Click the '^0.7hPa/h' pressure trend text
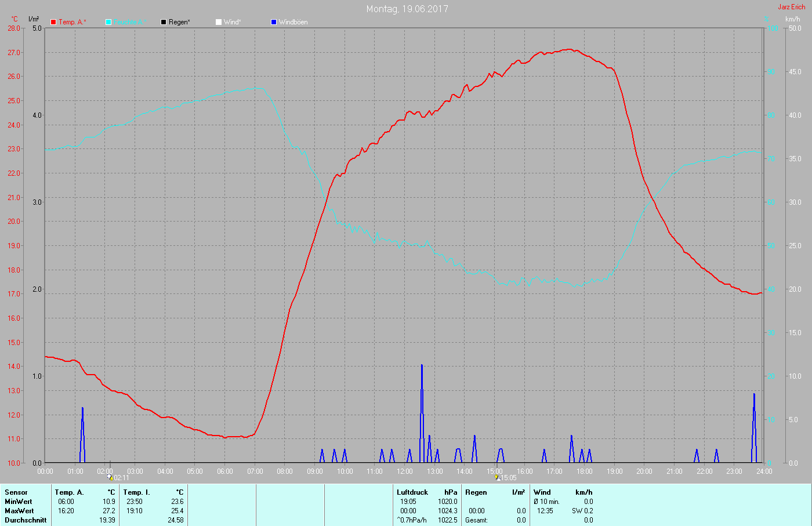Image resolution: width=812 pixels, height=526 pixels. 412,520
